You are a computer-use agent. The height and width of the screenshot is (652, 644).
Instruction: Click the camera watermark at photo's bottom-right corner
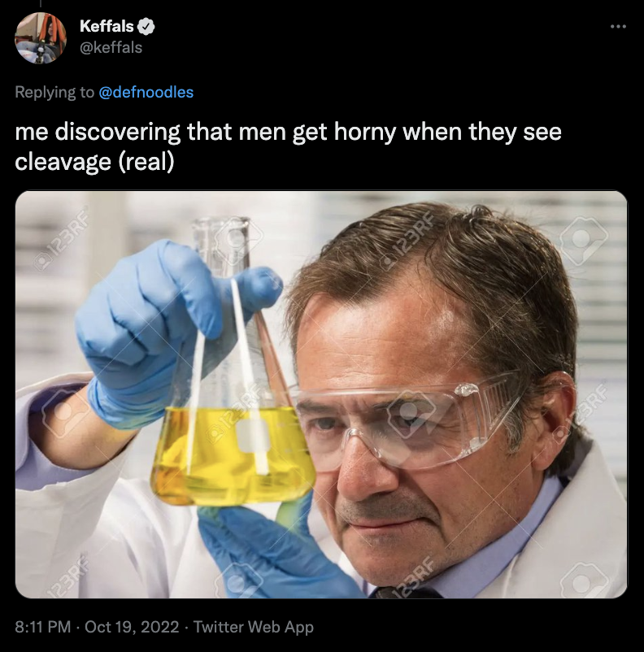click(584, 579)
